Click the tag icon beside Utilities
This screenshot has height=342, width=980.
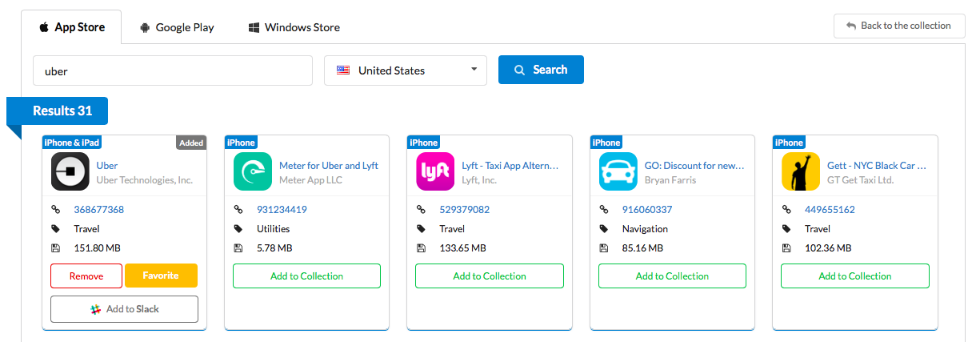tap(238, 229)
